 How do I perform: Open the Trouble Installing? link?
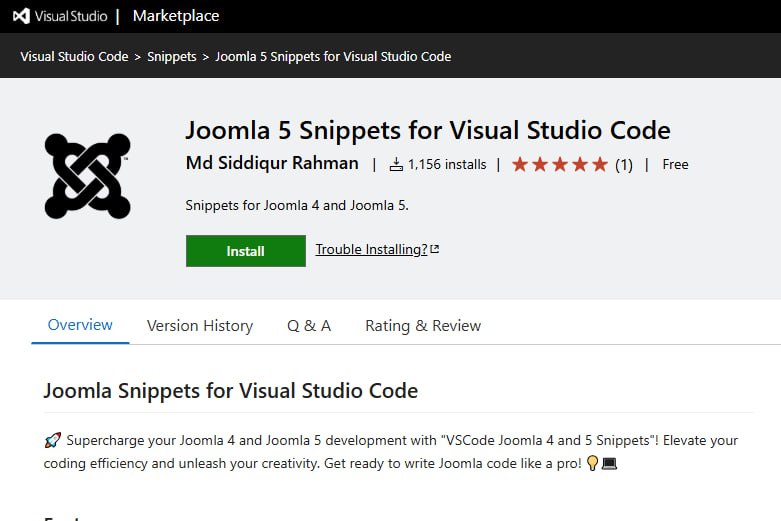point(372,249)
